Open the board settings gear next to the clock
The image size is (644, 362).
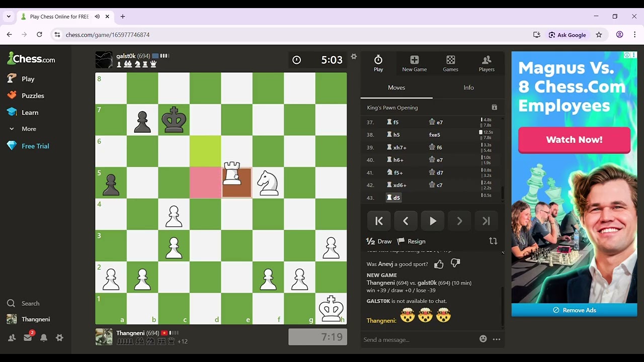(x=354, y=56)
